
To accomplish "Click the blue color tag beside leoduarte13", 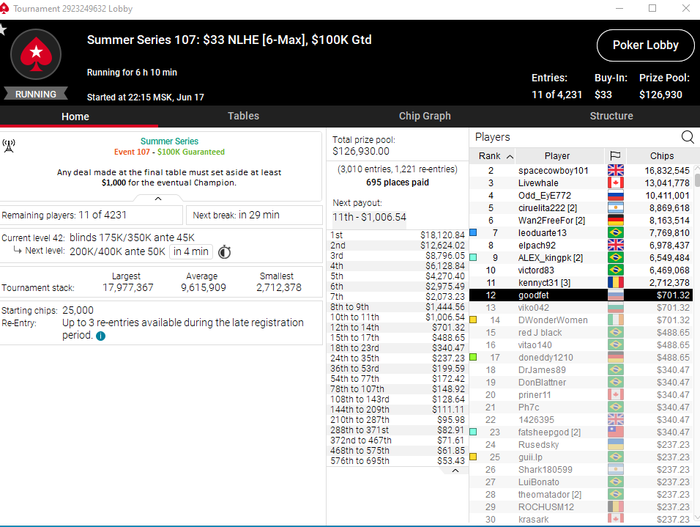I will (473, 232).
